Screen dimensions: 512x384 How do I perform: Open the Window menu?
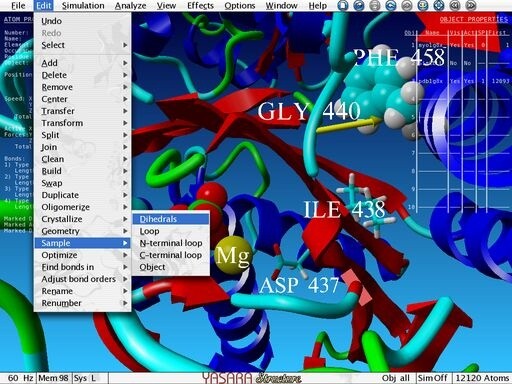pos(281,6)
